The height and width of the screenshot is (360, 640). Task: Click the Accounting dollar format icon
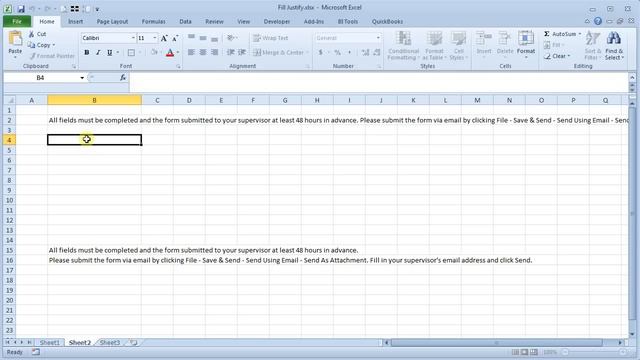[x=321, y=52]
